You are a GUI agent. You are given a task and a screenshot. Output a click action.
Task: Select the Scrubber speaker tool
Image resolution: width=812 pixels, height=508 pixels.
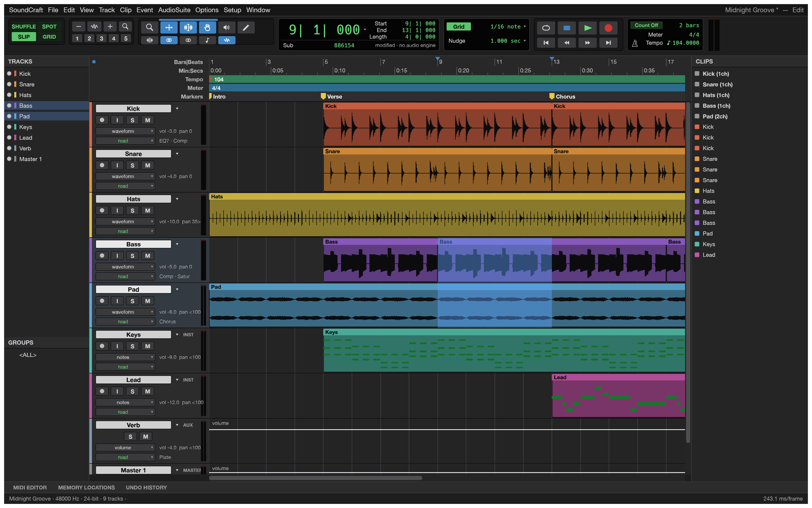(x=226, y=27)
